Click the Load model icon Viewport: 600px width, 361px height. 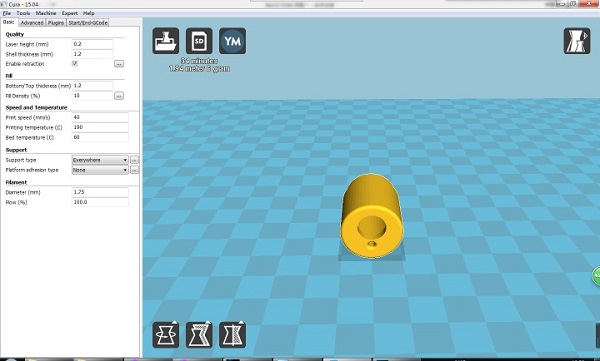point(166,41)
